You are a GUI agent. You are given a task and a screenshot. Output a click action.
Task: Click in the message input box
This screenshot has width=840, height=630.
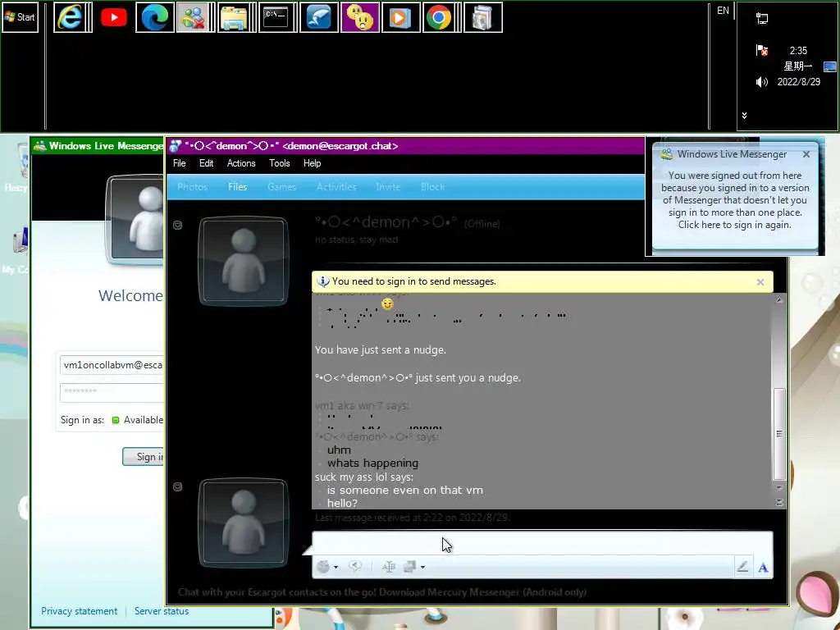[542, 544]
